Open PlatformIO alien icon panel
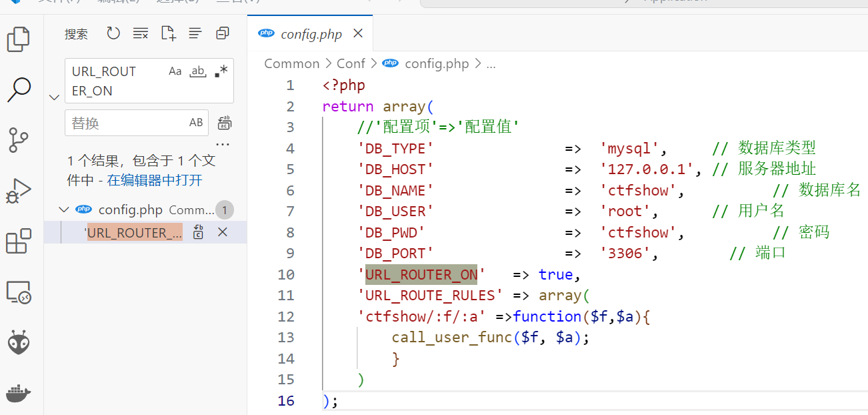The height and width of the screenshot is (415, 868). (19, 342)
